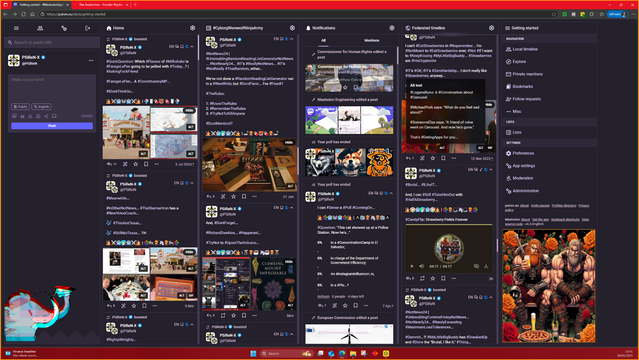Add media attachment icon in compose box
639x360 pixels.
click(x=14, y=116)
